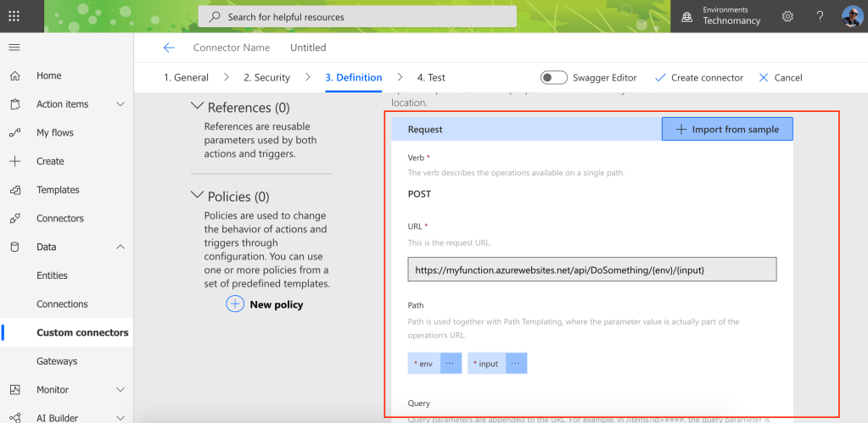Open the Environments picker icon
868x423 pixels.
pyautogui.click(x=687, y=16)
